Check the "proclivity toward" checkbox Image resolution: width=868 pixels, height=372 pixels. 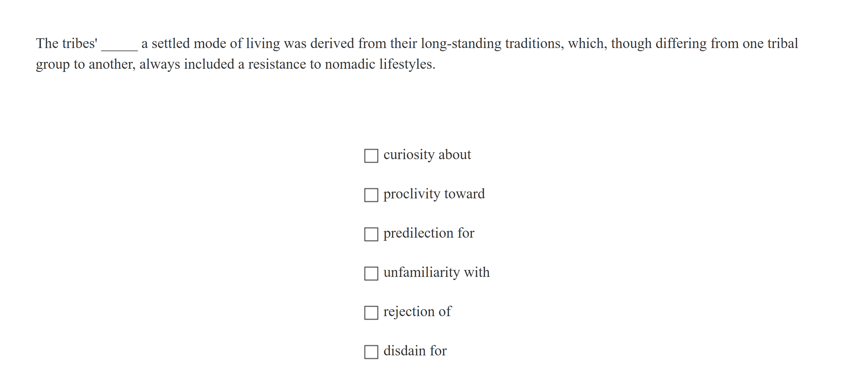(372, 195)
